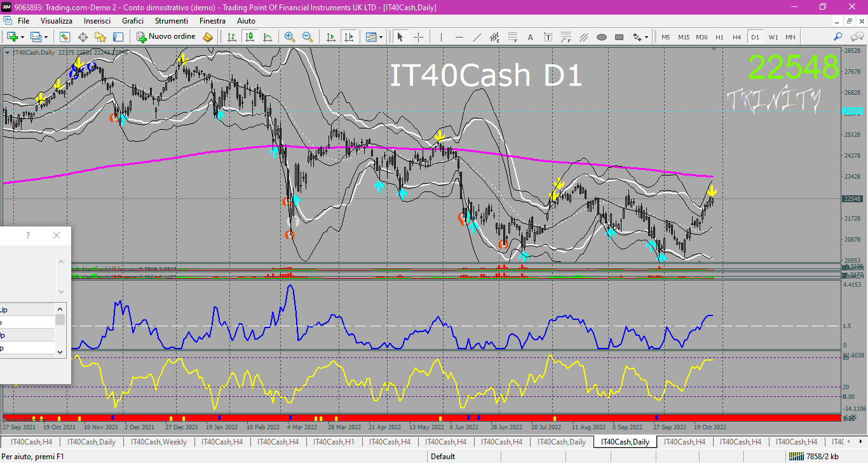Toggle the Terminal panel icon
This screenshot has width=868, height=463.
click(118, 37)
